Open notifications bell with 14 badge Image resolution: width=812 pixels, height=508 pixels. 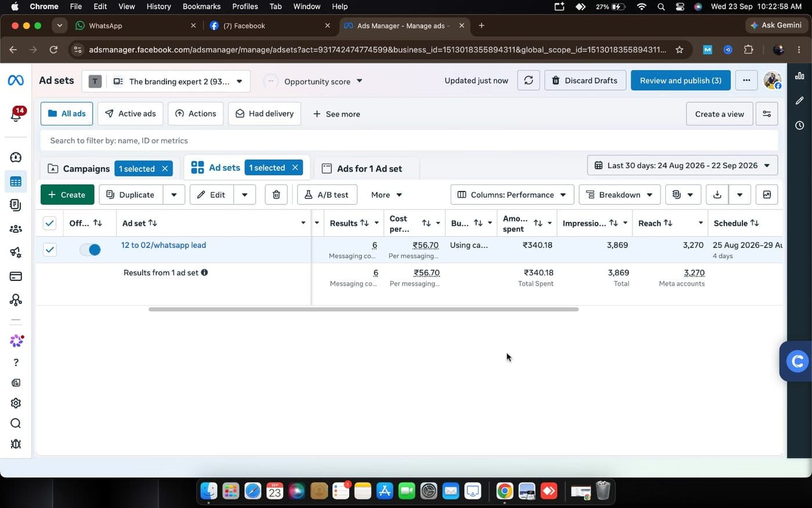tap(16, 114)
